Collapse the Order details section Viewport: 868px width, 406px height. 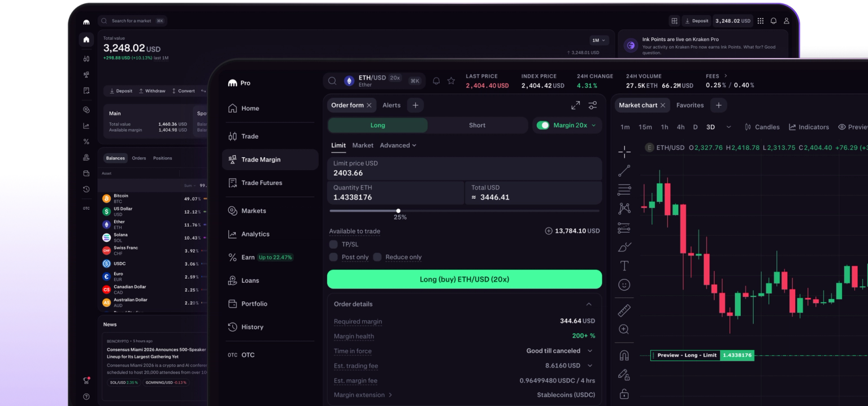click(x=589, y=304)
